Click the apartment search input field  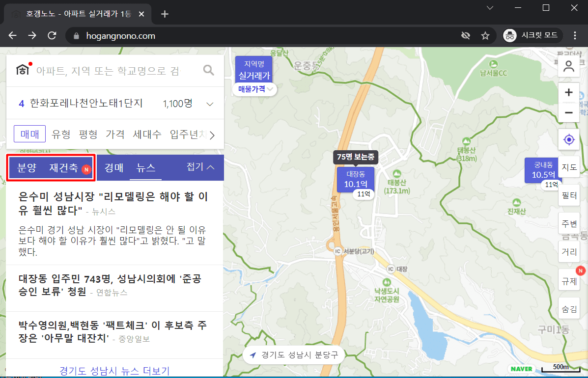109,70
